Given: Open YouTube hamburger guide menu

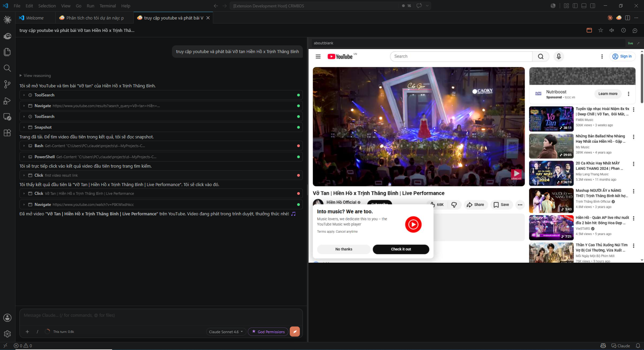Looking at the screenshot, I should (318, 56).
